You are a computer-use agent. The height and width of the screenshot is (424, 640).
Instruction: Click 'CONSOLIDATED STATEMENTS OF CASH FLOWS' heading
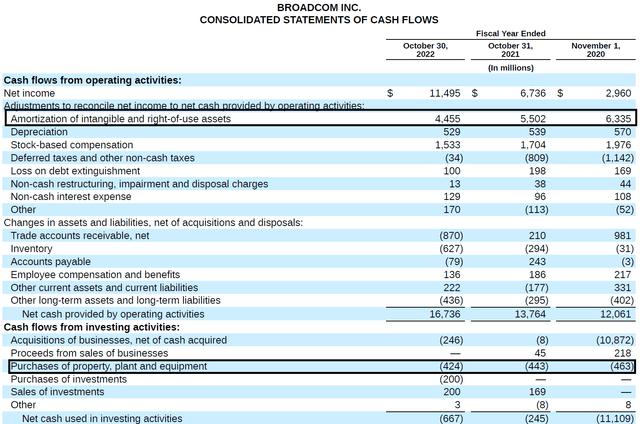click(319, 20)
